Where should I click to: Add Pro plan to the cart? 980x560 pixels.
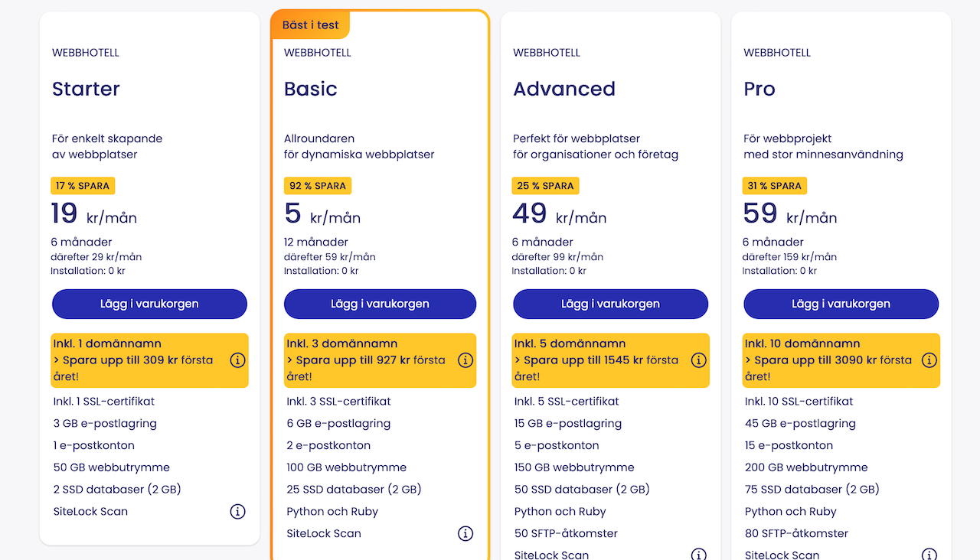841,304
